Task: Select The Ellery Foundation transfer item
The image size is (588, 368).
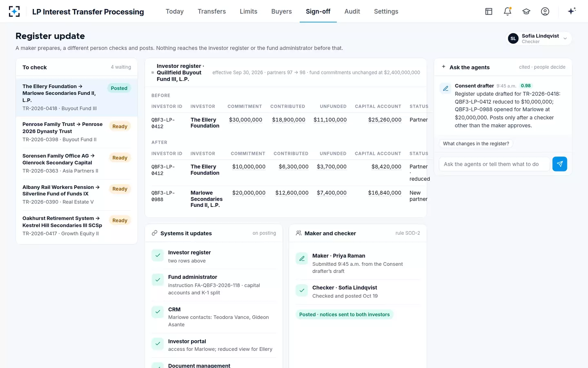Action: point(77,97)
